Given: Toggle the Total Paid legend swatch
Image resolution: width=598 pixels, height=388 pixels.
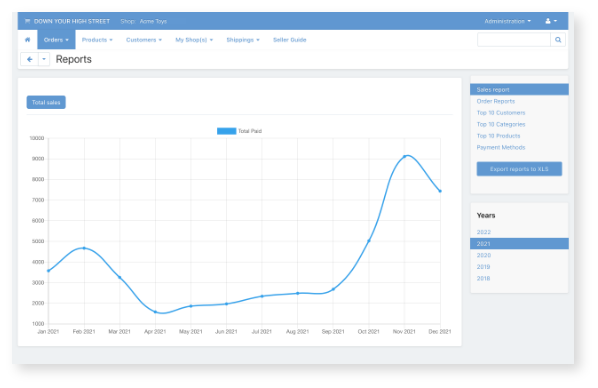Looking at the screenshot, I should 226,131.
